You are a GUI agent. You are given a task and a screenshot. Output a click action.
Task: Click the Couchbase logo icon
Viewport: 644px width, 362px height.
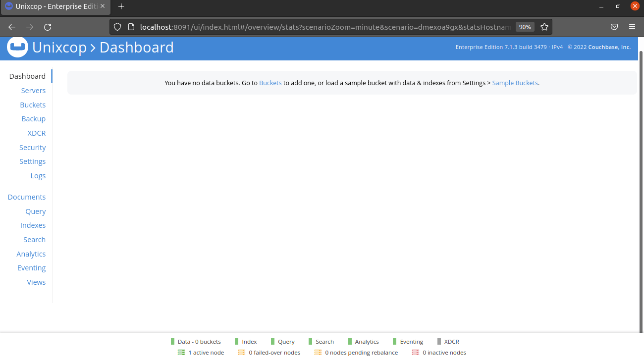pos(17,48)
